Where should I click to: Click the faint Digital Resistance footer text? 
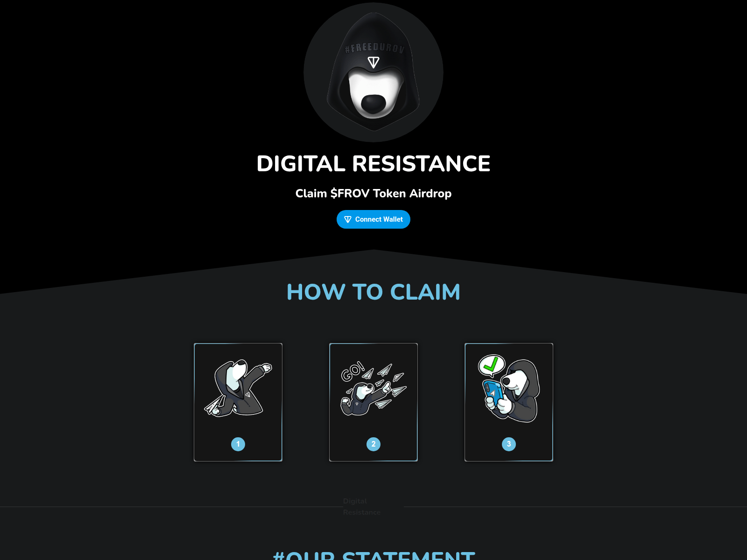[362, 507]
